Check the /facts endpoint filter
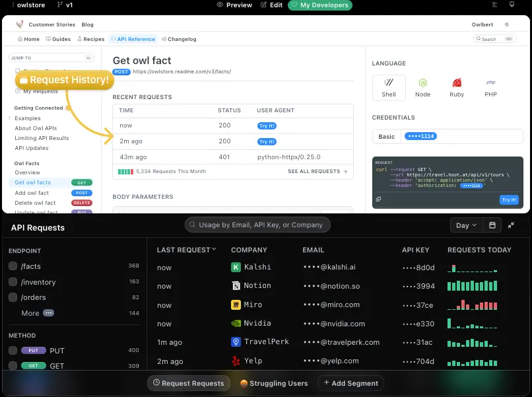This screenshot has width=532, height=397. [x=13, y=266]
